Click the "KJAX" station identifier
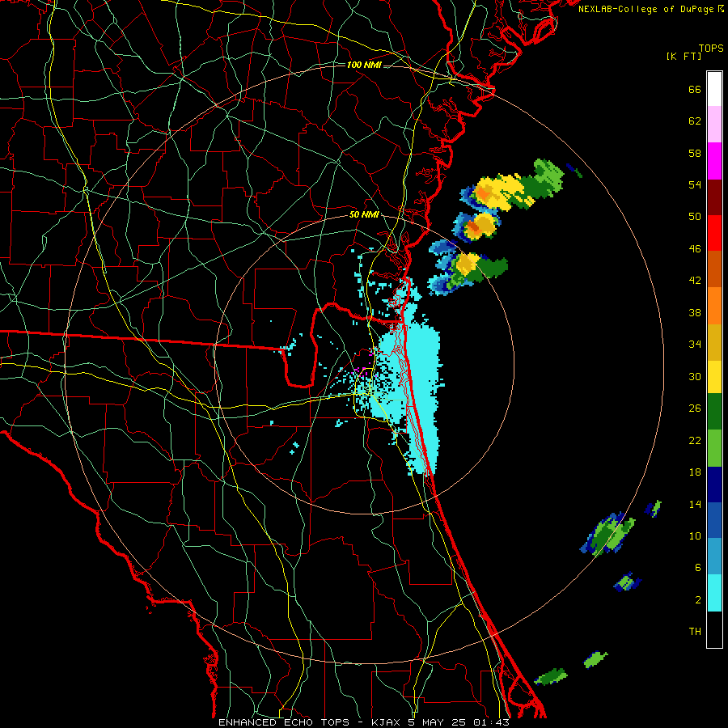The height and width of the screenshot is (728, 728). tap(387, 722)
